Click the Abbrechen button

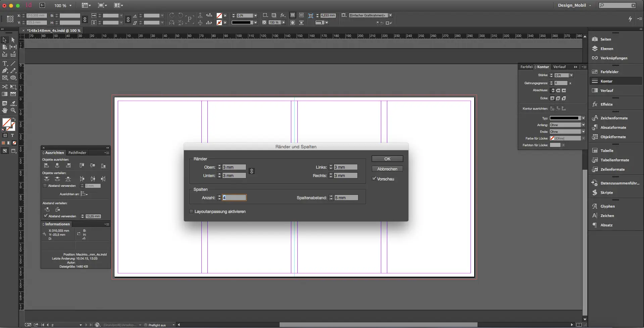point(387,169)
